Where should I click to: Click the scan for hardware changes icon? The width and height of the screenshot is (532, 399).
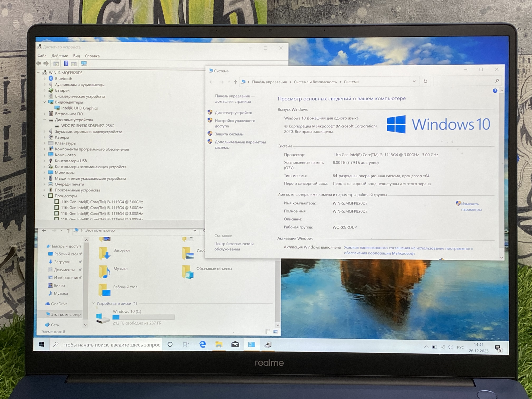pyautogui.click(x=84, y=63)
